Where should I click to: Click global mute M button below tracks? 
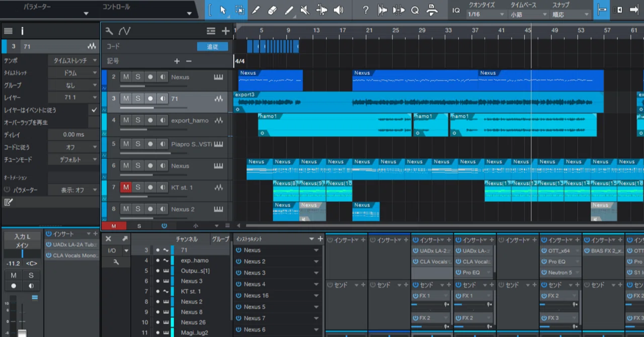(x=114, y=226)
